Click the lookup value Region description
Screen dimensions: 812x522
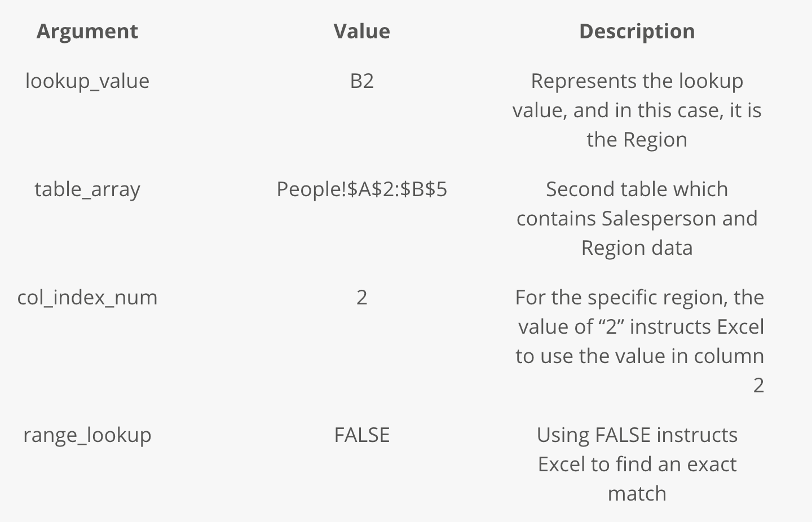pyautogui.click(x=637, y=110)
